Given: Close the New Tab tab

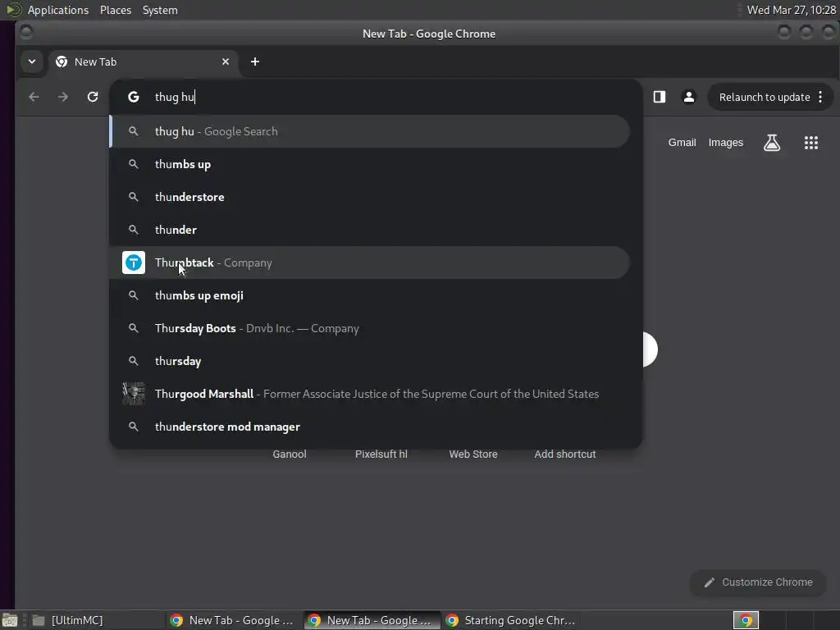Looking at the screenshot, I should [226, 62].
